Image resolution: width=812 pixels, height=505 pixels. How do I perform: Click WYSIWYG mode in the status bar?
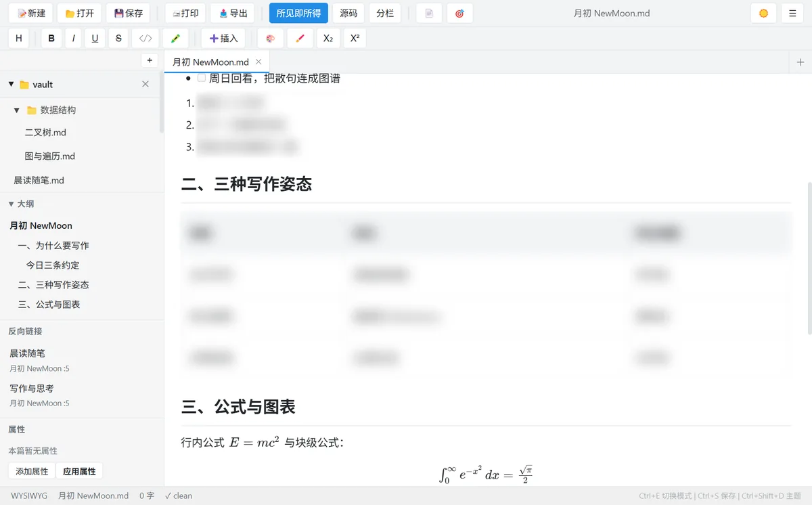pyautogui.click(x=29, y=496)
